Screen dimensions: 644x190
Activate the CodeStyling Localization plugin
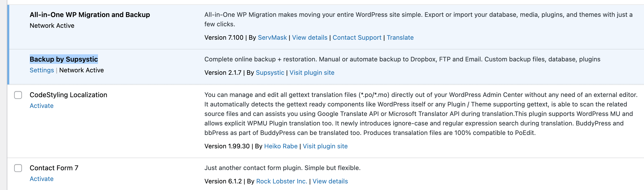point(41,106)
